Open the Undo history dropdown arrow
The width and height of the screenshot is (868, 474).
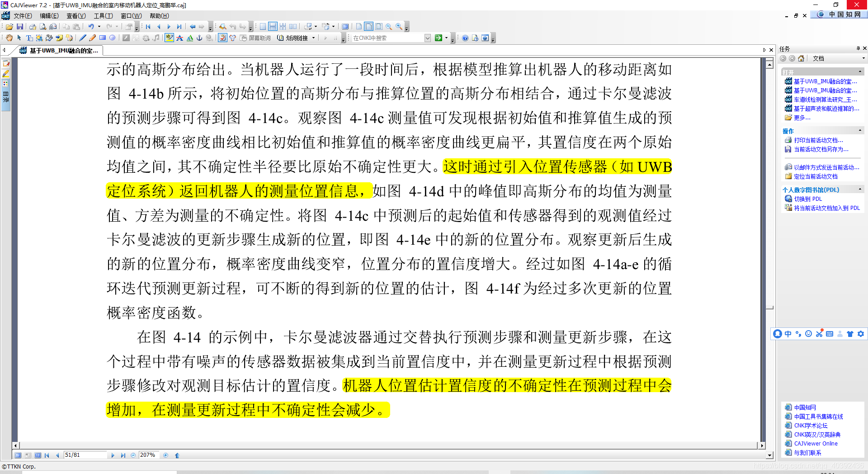pyautogui.click(x=99, y=27)
